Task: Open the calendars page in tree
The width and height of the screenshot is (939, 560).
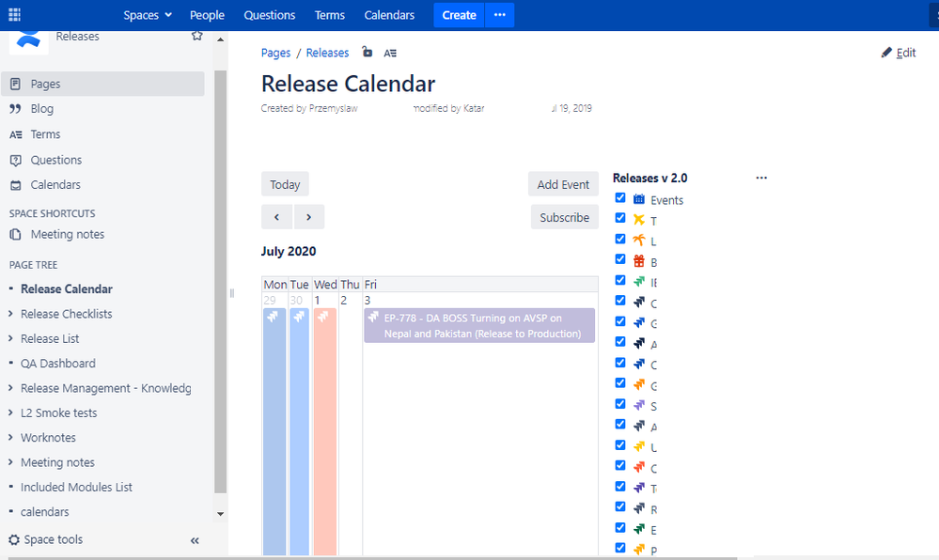Action: (44, 512)
